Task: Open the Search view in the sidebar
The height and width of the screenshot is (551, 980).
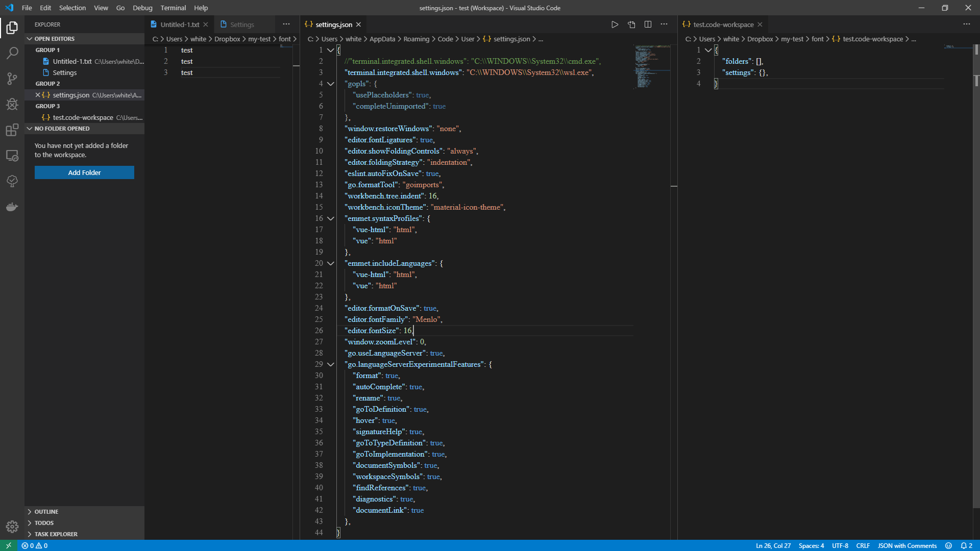Action: [x=12, y=53]
